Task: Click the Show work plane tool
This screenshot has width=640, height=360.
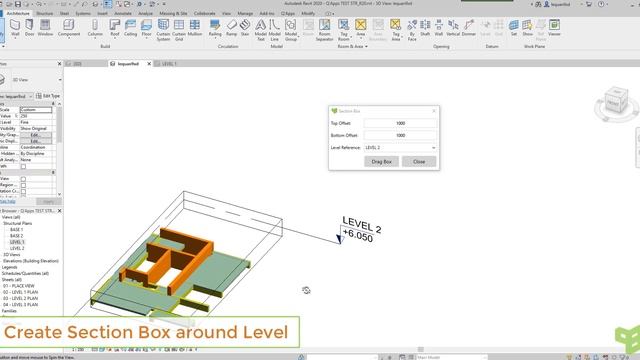Action: 527,28
